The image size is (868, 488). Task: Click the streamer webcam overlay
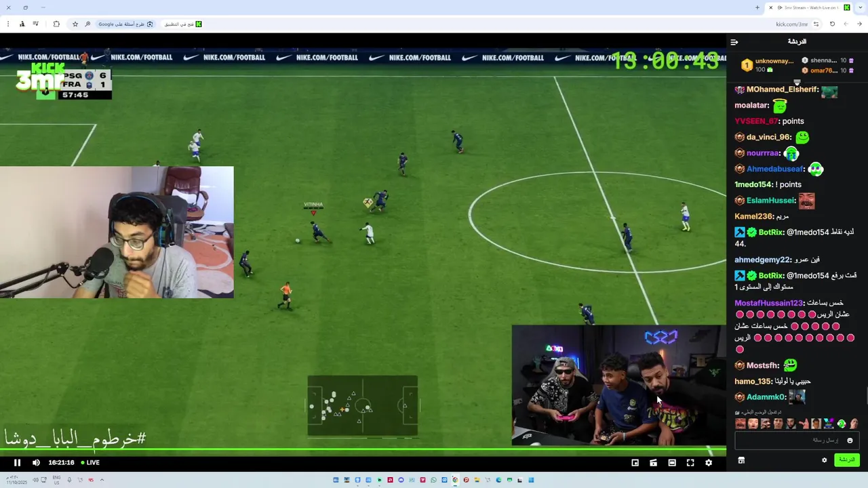pyautogui.click(x=117, y=232)
